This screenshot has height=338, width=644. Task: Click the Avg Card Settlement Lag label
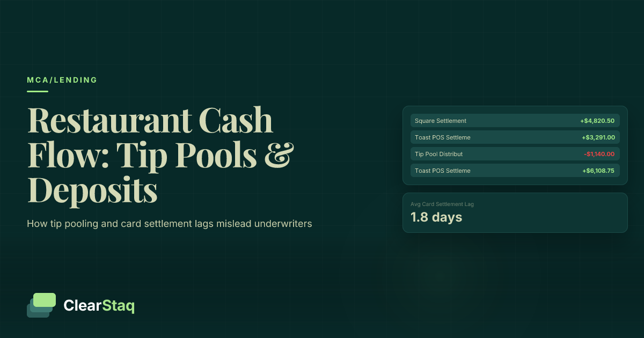[442, 204]
